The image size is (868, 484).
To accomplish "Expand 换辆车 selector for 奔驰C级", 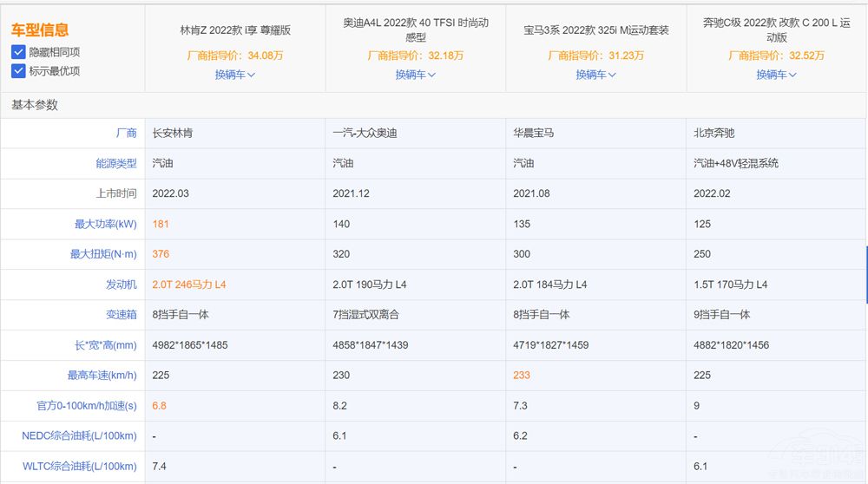I will [776, 75].
